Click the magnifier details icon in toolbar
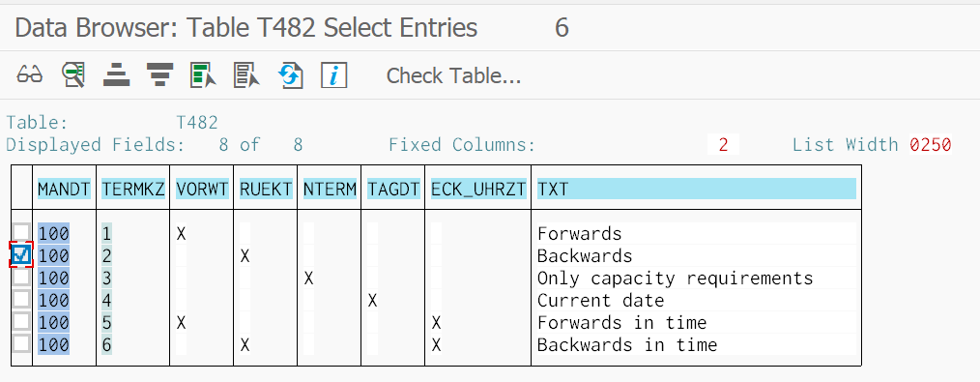 click(73, 75)
